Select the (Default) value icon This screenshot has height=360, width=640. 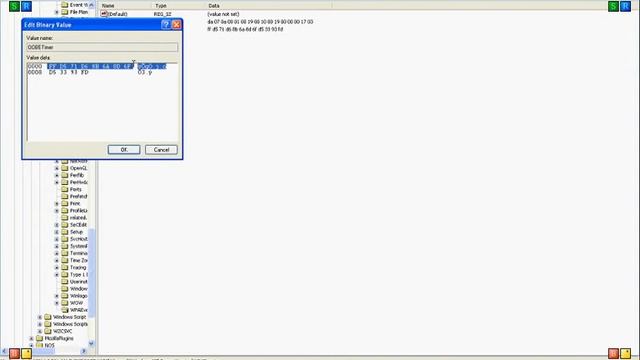104,14
